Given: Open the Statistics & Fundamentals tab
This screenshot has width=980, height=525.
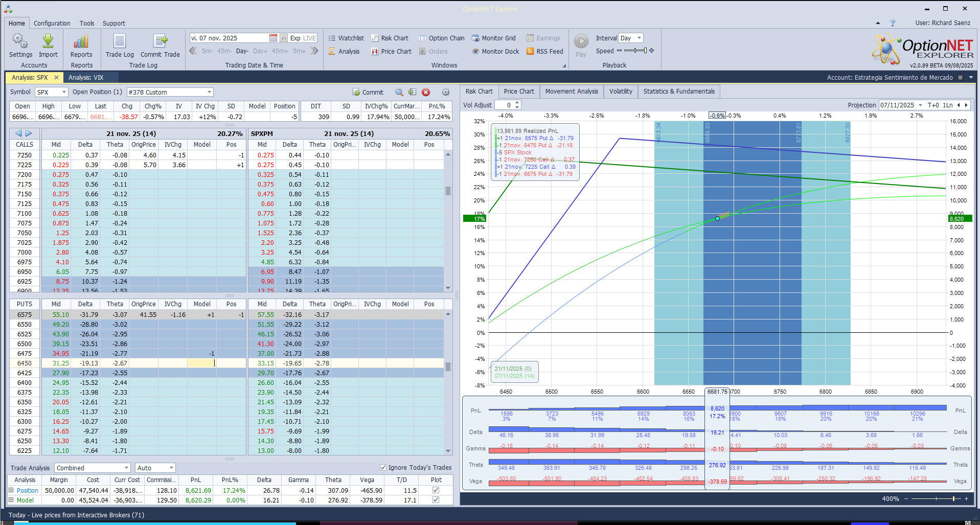Looking at the screenshot, I should pyautogui.click(x=679, y=92).
